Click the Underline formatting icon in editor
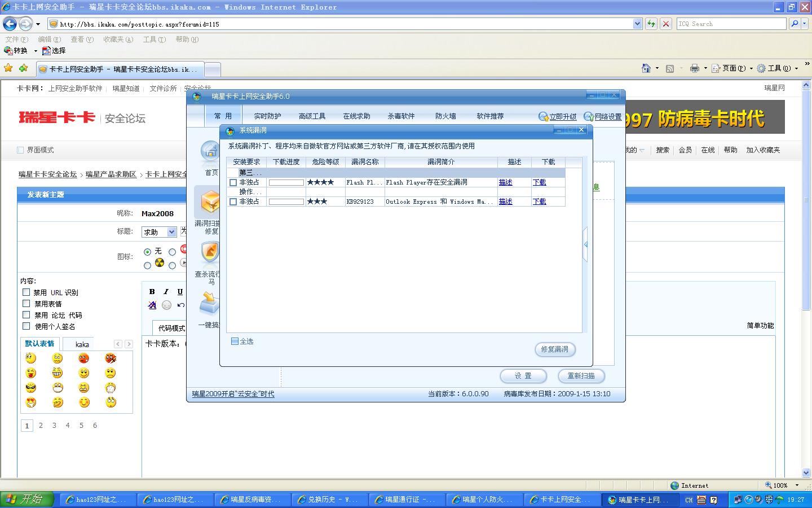Screen dimensions: 812x508 180,292
